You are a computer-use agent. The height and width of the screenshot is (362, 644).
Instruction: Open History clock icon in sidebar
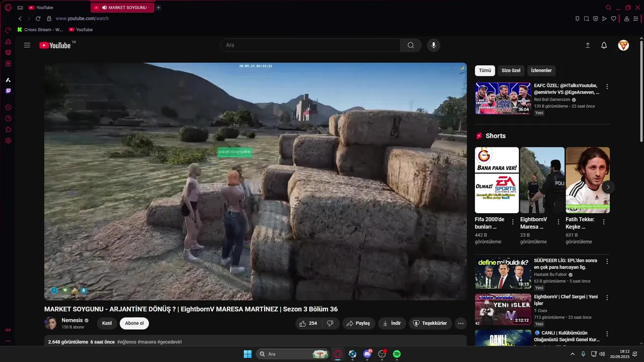point(8,119)
